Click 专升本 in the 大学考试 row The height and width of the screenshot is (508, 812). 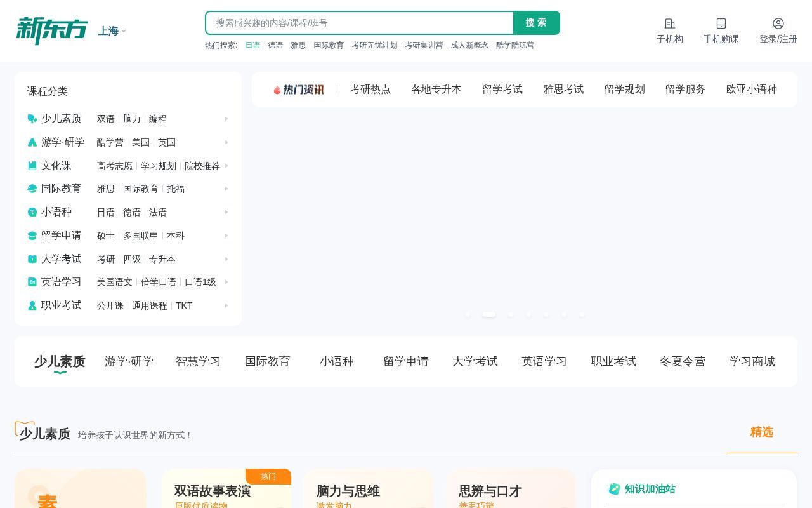(162, 259)
